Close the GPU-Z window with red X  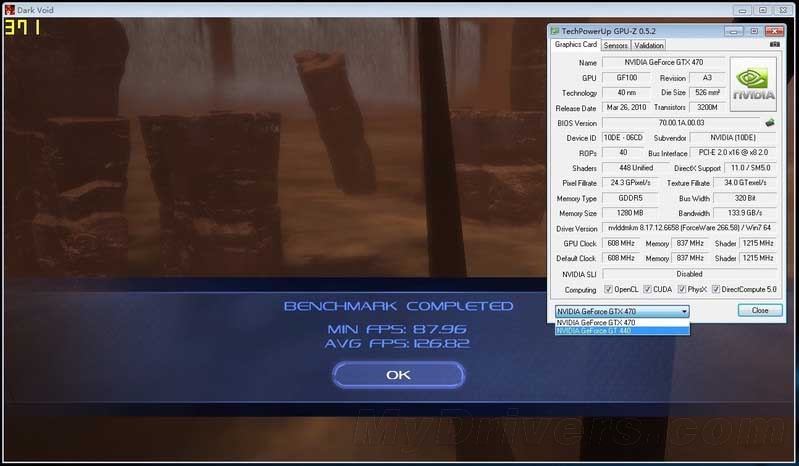coord(774,32)
